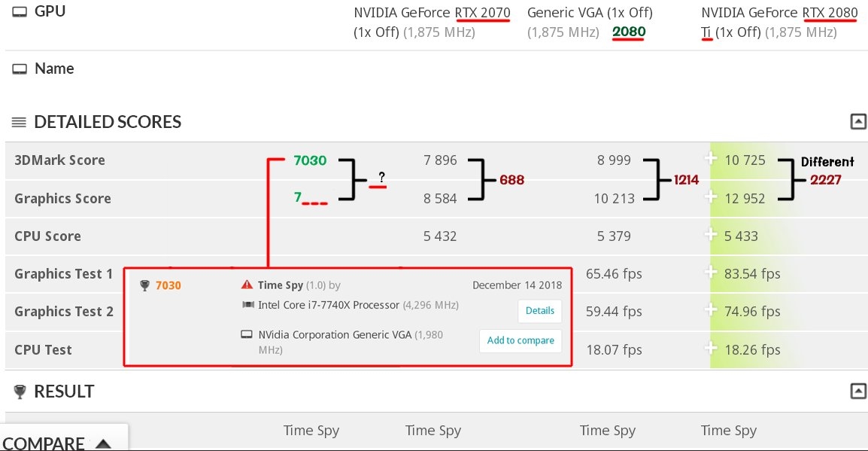The width and height of the screenshot is (868, 451).
Task: Click the plus icon beside 10 725 score
Action: click(x=710, y=159)
